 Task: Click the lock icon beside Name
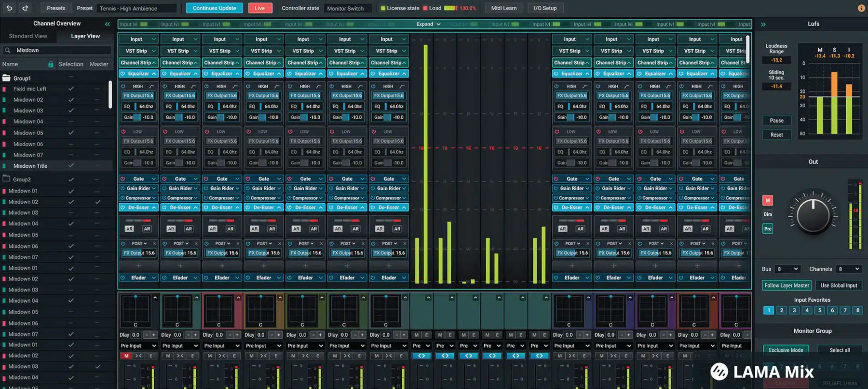[51, 64]
